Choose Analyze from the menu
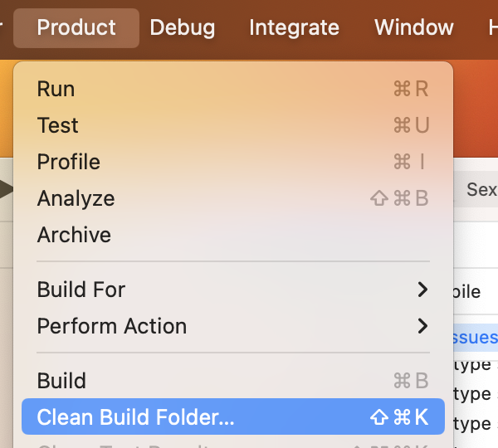Screen dimensions: 498x448 232,198
